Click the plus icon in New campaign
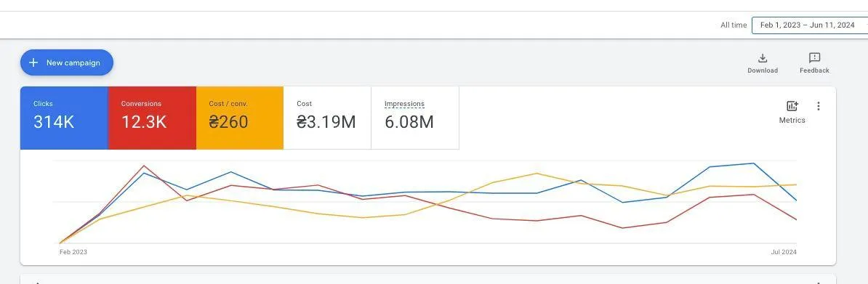This screenshot has height=284, width=868. (33, 62)
